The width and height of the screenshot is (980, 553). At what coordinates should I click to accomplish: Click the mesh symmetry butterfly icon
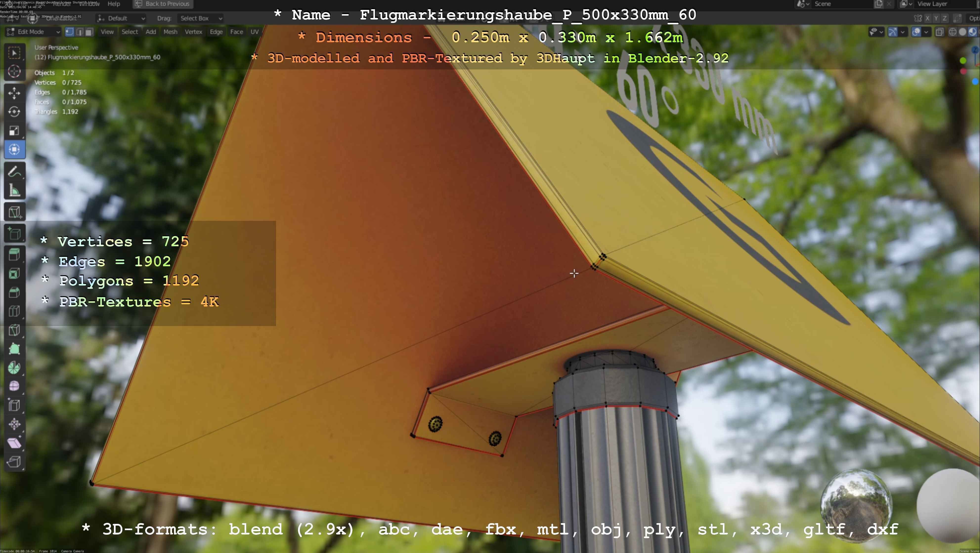tap(918, 18)
